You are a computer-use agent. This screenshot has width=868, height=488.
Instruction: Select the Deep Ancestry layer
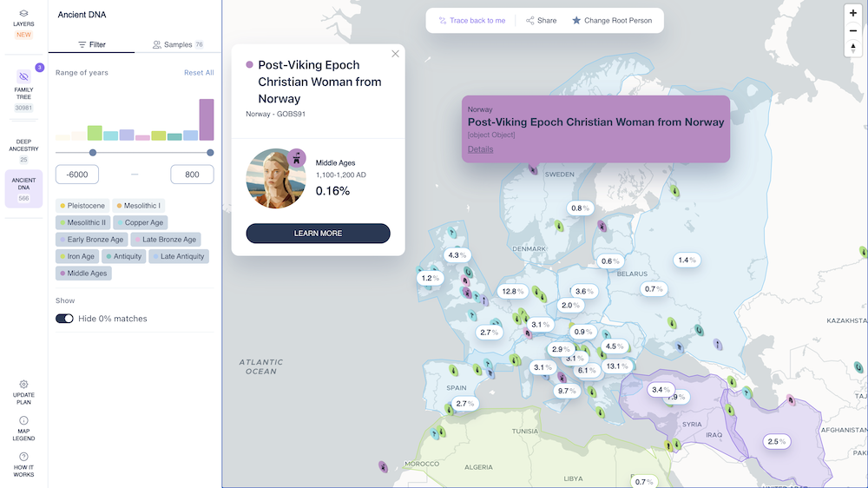[23, 150]
